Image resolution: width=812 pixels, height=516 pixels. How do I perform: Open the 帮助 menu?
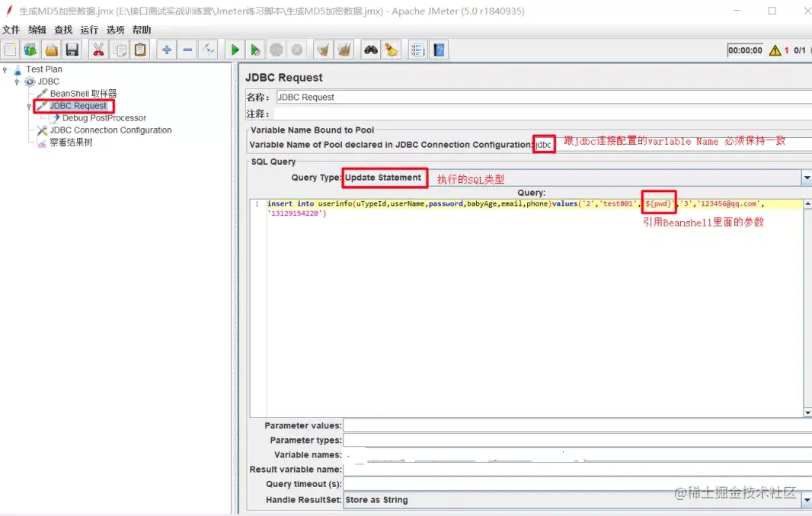[x=142, y=30]
